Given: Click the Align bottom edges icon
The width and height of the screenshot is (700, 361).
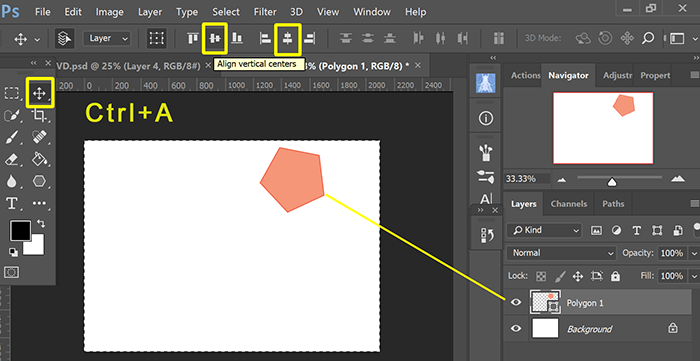Looking at the screenshot, I should (x=237, y=38).
